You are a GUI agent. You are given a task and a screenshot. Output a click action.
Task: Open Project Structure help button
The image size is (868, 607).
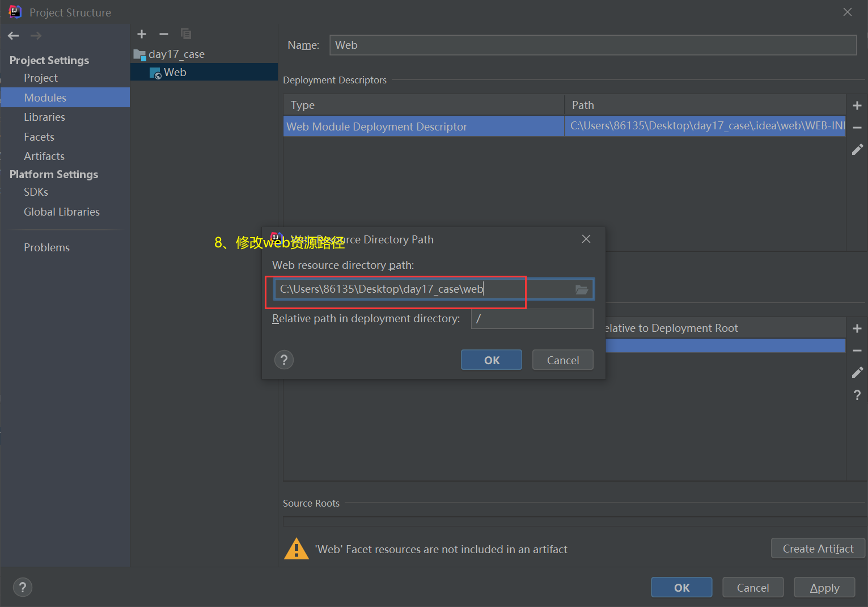tap(23, 587)
